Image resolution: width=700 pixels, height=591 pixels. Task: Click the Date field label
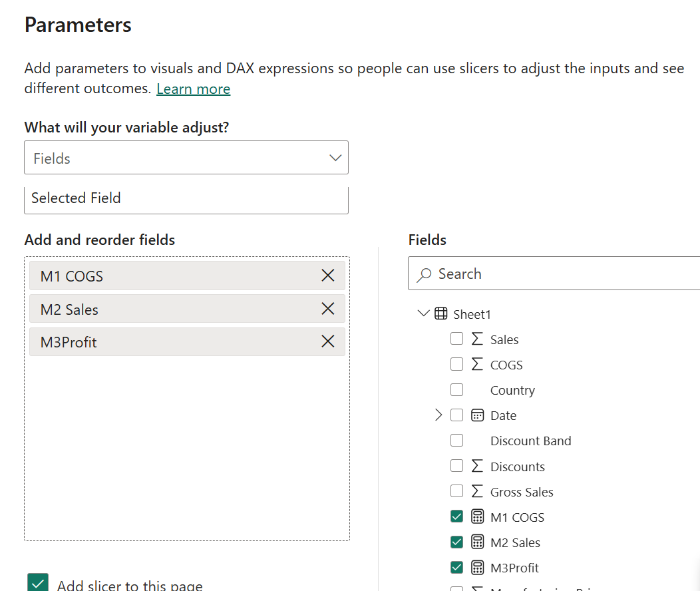(504, 415)
